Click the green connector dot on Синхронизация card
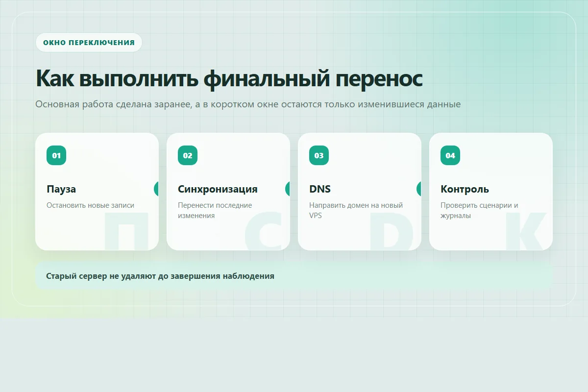This screenshot has height=392, width=588. 288,189
